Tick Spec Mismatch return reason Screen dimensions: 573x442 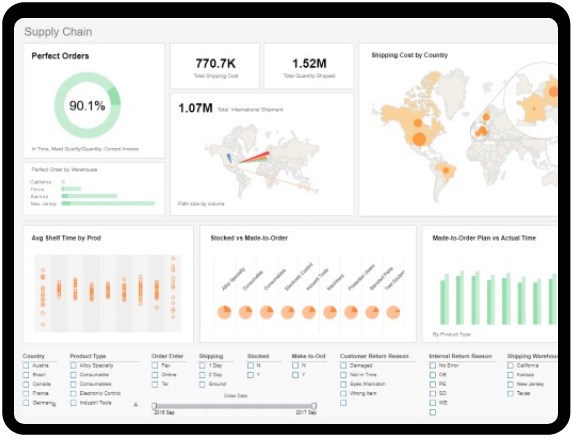(x=344, y=384)
